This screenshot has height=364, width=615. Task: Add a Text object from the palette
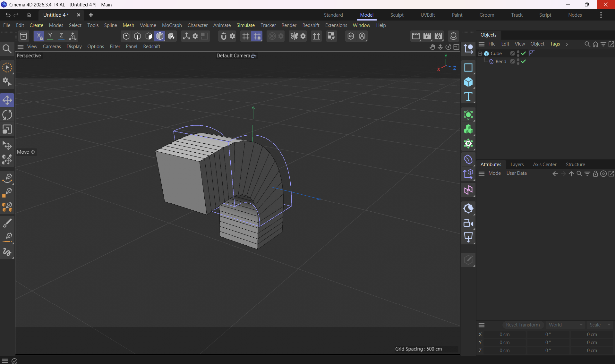pos(468,97)
